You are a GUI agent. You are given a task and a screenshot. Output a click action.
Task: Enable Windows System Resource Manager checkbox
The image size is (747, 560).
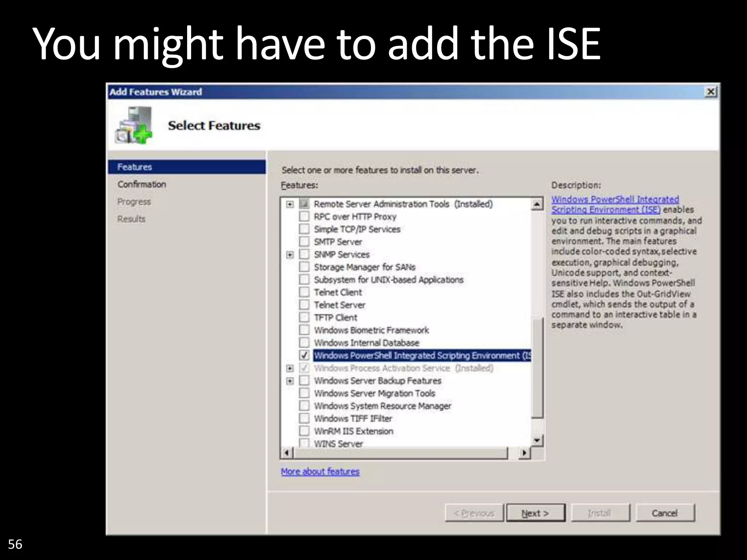coord(304,406)
